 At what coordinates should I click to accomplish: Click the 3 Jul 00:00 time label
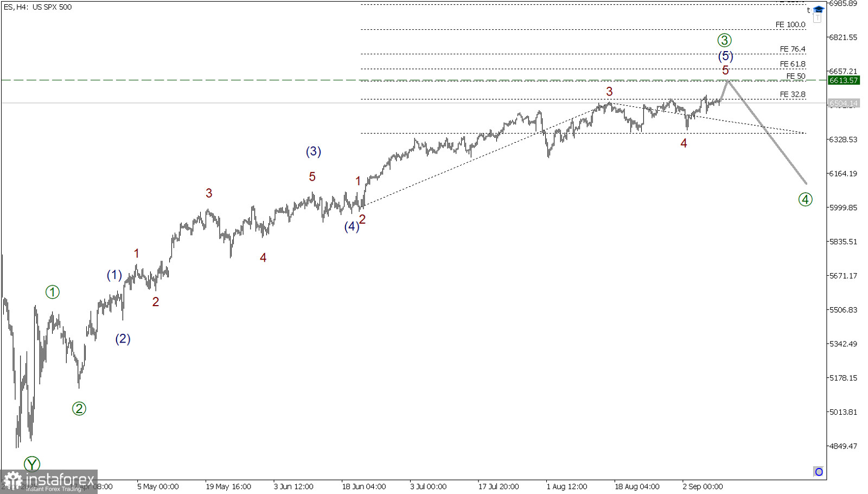(428, 486)
